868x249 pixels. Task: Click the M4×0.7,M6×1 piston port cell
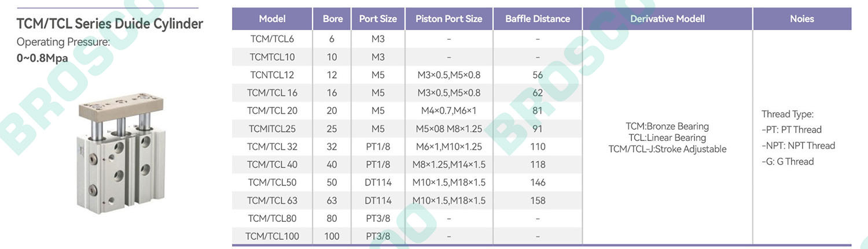coord(448,111)
